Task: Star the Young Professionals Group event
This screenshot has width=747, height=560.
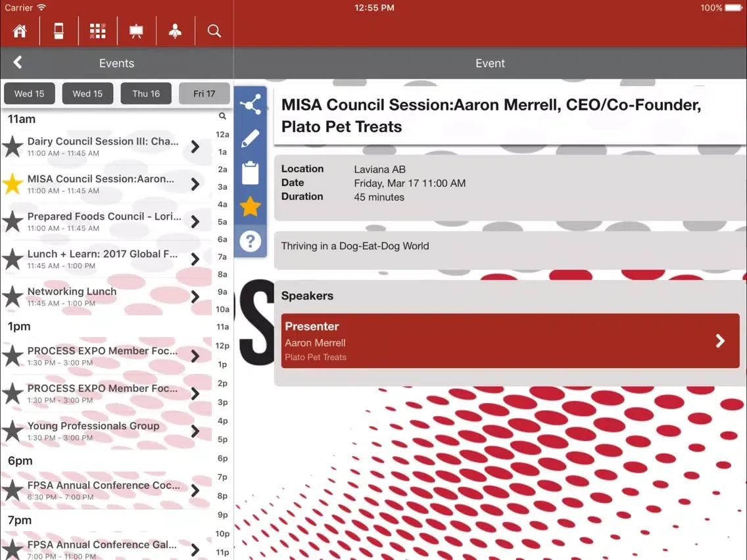Action: 13,431
